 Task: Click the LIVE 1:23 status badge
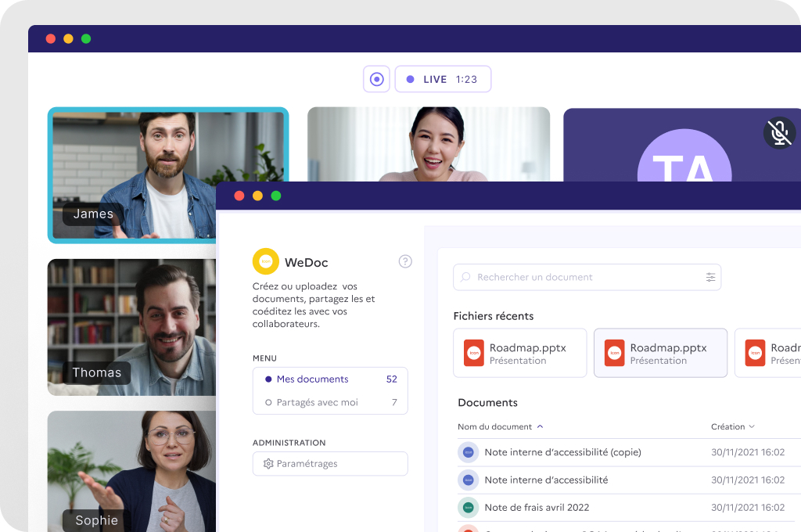443,79
